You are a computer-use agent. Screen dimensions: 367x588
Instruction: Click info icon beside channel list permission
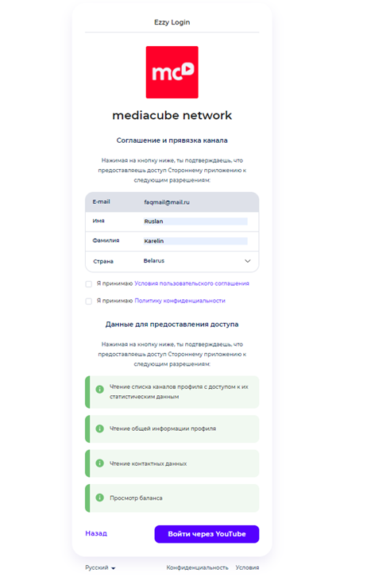[99, 390]
